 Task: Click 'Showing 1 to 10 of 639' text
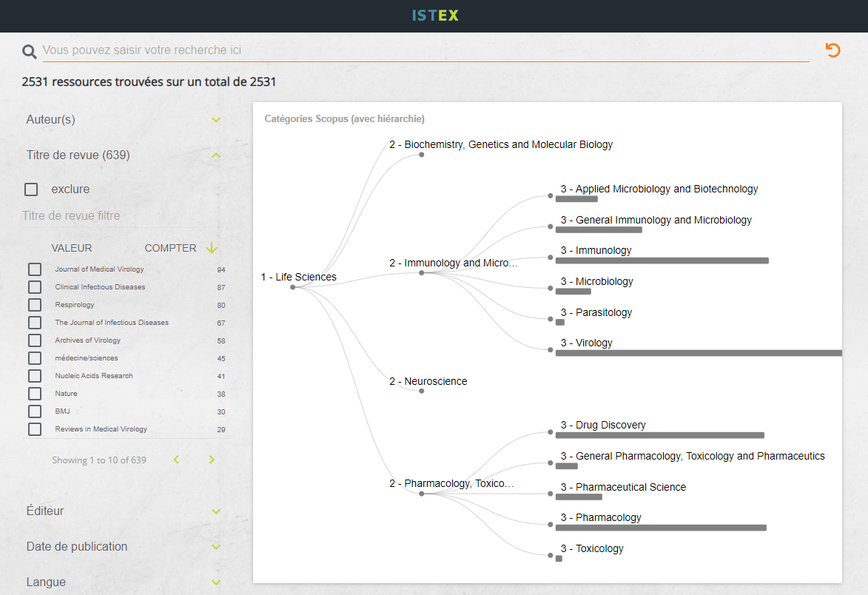point(99,460)
